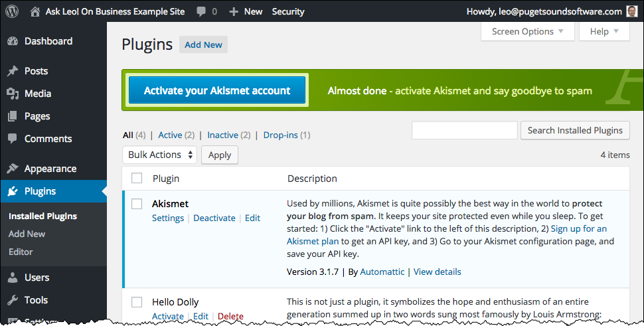Click the Appearance paintbrush icon
The height and width of the screenshot is (326, 644).
click(x=13, y=169)
